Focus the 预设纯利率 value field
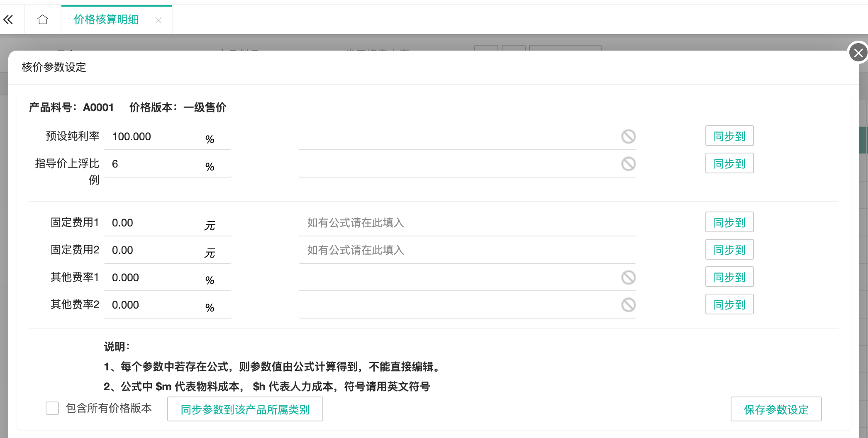The height and width of the screenshot is (438, 868). coord(156,136)
